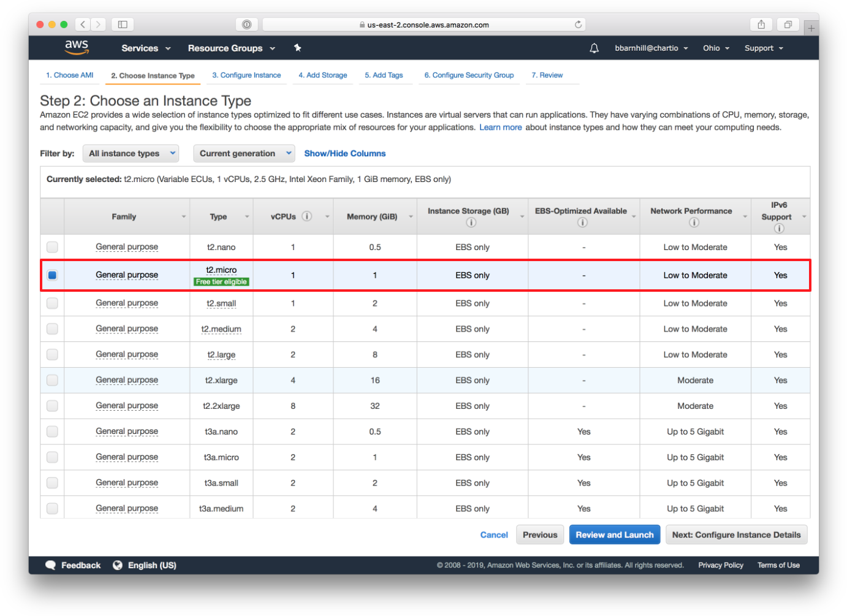847x616 pixels.
Task: Check the t2.xlarge row checkbox
Action: click(52, 380)
